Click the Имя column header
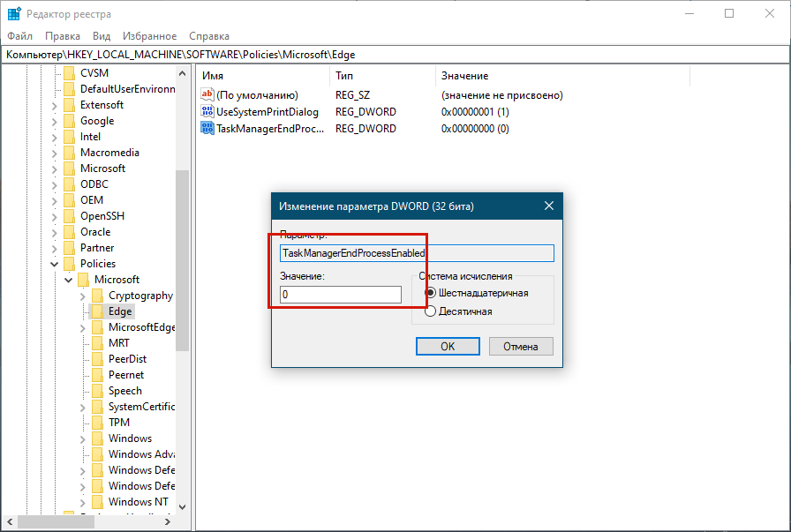Screen dimensions: 791x532 click(264, 76)
